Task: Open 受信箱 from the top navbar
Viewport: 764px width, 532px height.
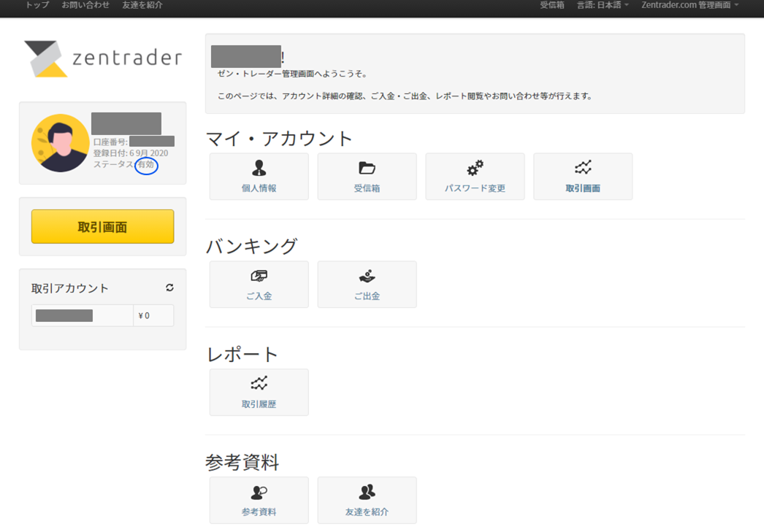Action: pos(552,5)
